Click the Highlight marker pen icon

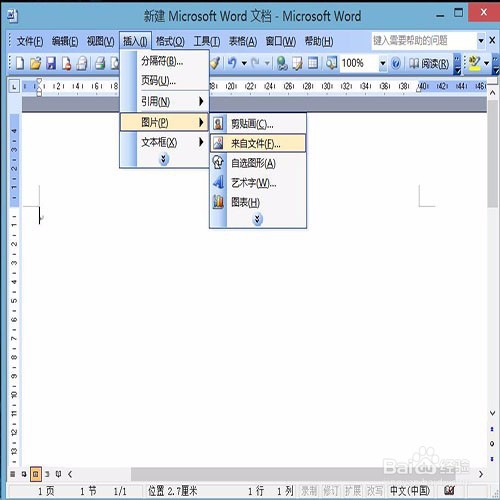tap(474, 63)
